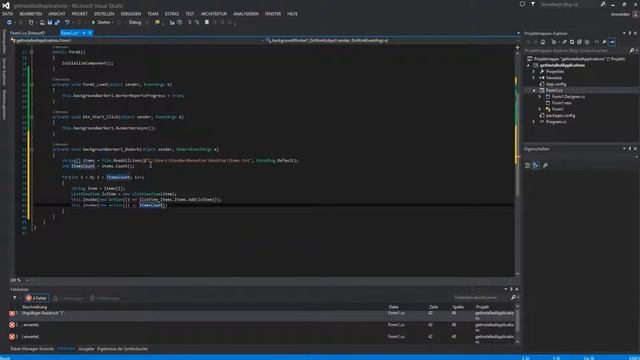Screen dimensions: 640x360
Task: Expand the Program.cs node in the tree
Action: (534, 122)
